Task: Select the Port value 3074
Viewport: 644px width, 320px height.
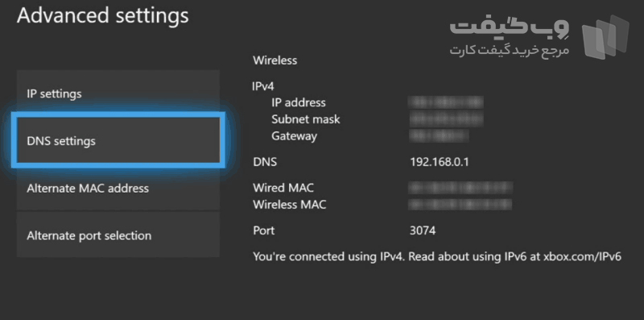Action: (423, 231)
